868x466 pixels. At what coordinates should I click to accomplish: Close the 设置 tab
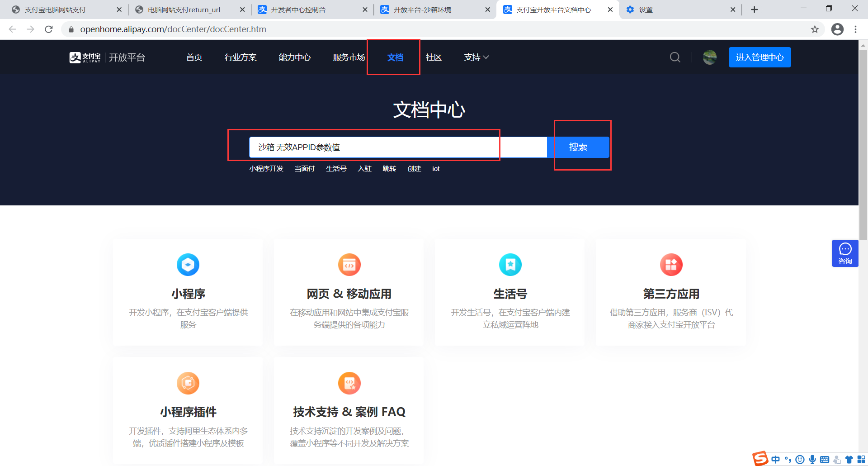point(733,10)
